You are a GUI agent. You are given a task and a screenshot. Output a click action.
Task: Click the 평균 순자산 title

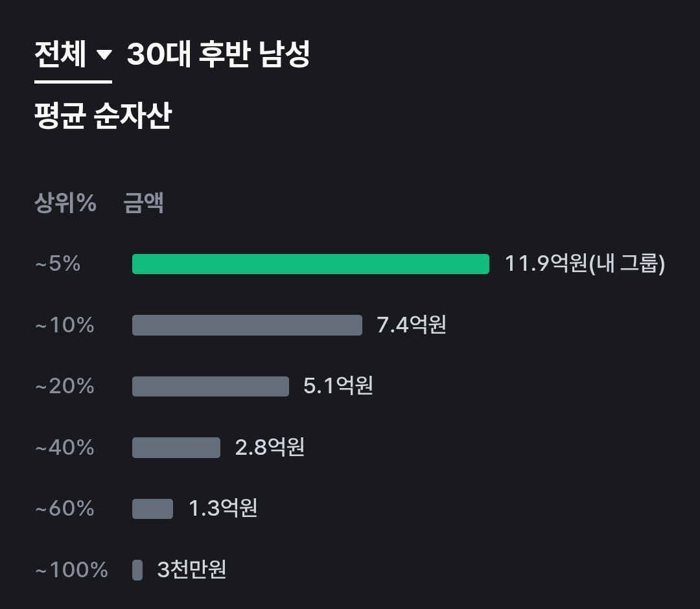[102, 116]
